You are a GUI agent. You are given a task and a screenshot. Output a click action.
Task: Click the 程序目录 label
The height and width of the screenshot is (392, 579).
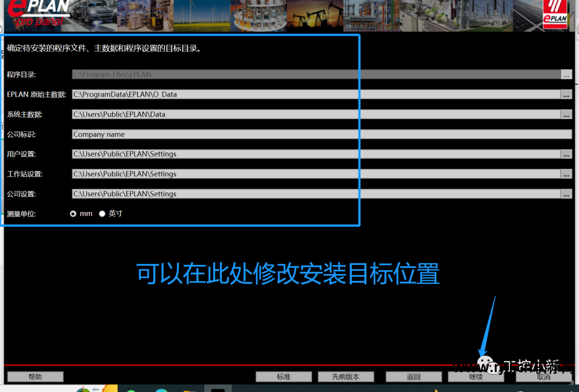pos(21,75)
